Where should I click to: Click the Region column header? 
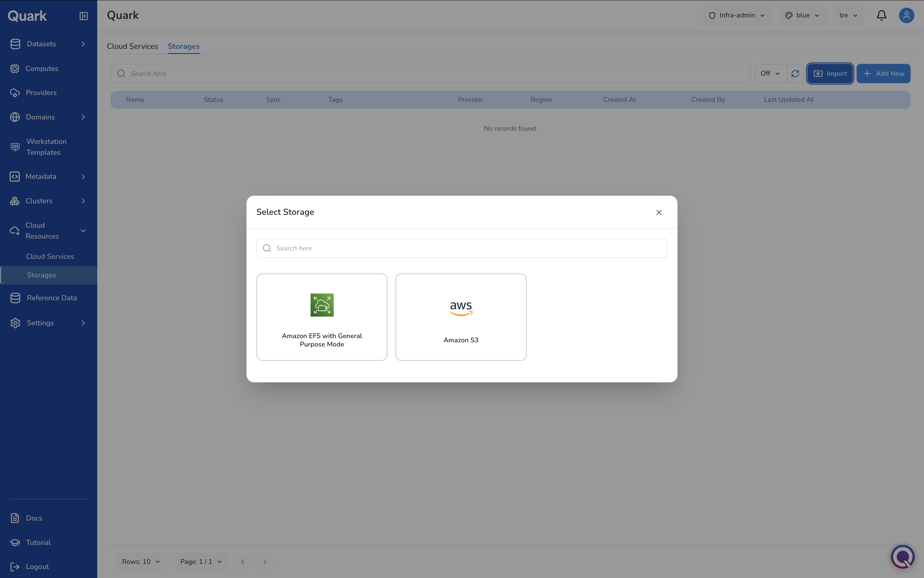coord(541,100)
